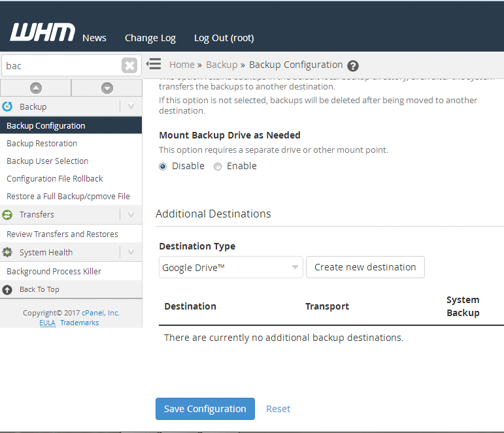Collapse the Backup section chevron
The width and height of the screenshot is (504, 433).
coord(131,106)
